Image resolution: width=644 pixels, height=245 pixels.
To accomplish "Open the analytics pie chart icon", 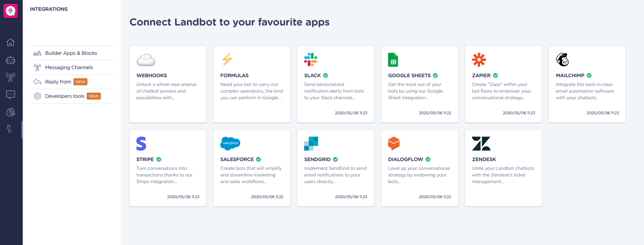I will [10, 112].
